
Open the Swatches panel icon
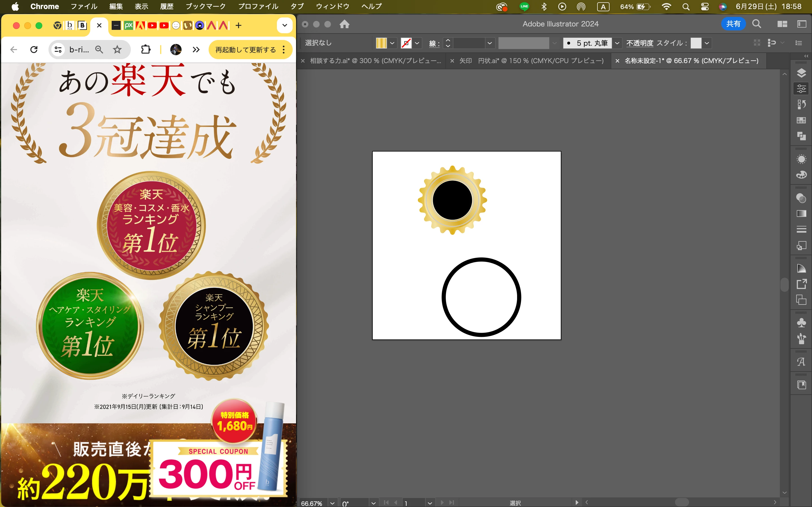801,120
